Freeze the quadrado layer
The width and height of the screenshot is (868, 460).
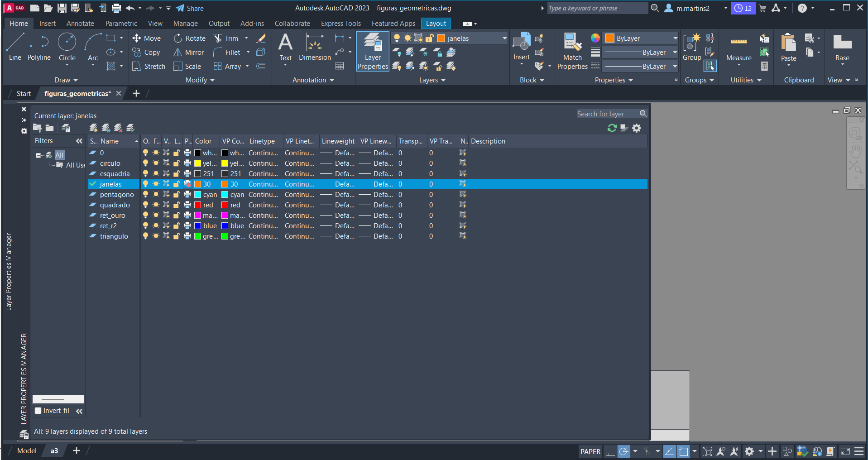[x=156, y=205]
